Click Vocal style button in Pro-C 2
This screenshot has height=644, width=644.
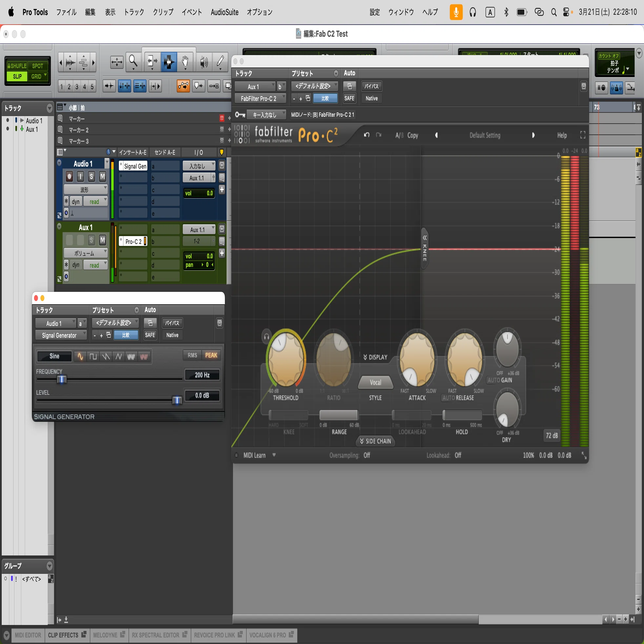tap(375, 382)
